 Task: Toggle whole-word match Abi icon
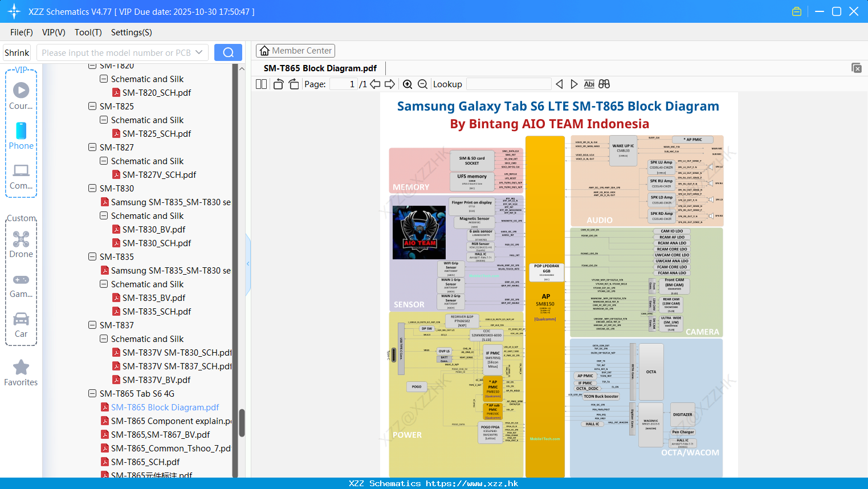[x=589, y=84]
